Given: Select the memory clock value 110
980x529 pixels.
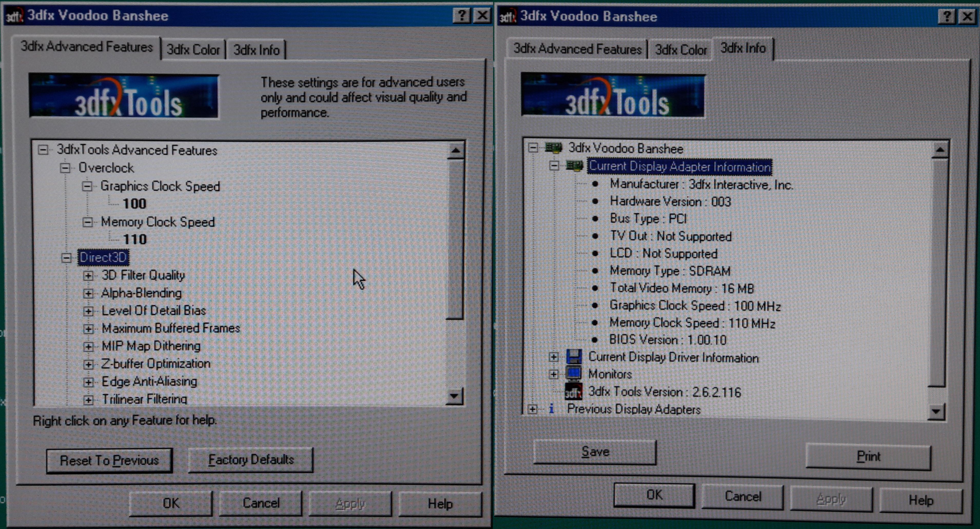Looking at the screenshot, I should pos(135,239).
